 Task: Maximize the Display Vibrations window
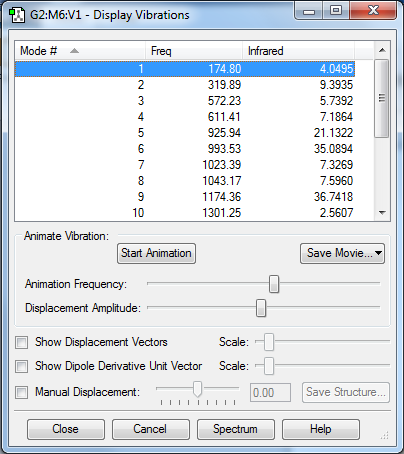[x=336, y=10]
